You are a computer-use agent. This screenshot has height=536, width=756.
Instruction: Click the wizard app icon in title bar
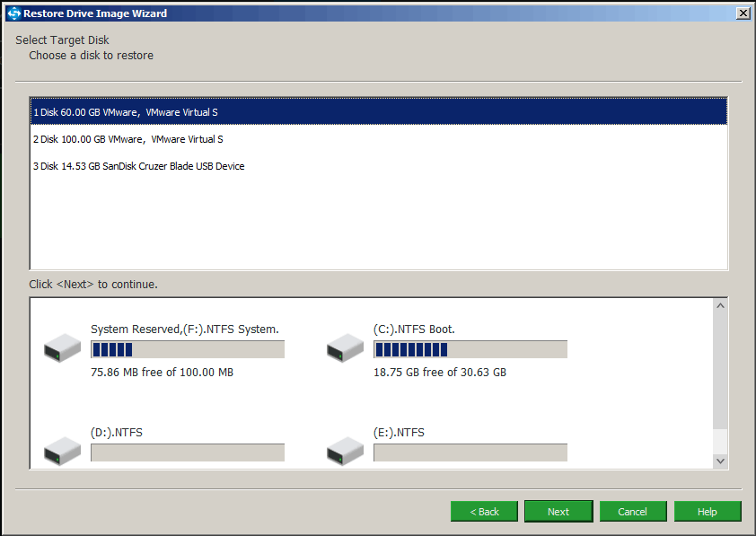click(13, 13)
